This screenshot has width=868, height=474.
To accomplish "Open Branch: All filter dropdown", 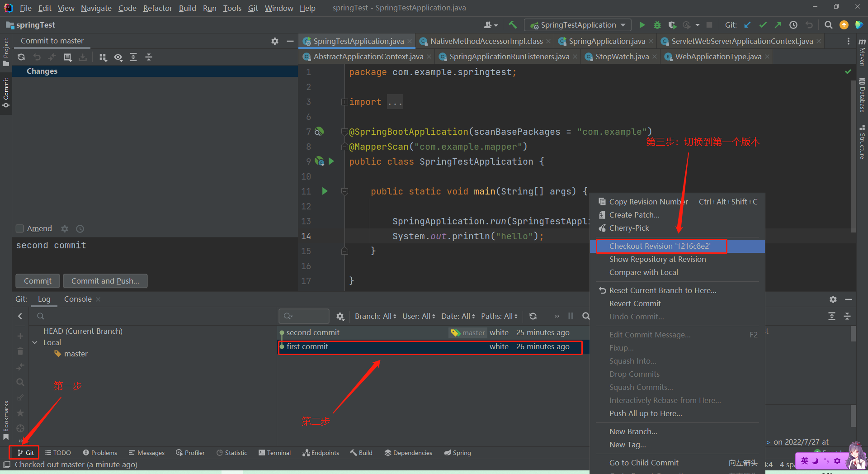I will (375, 316).
